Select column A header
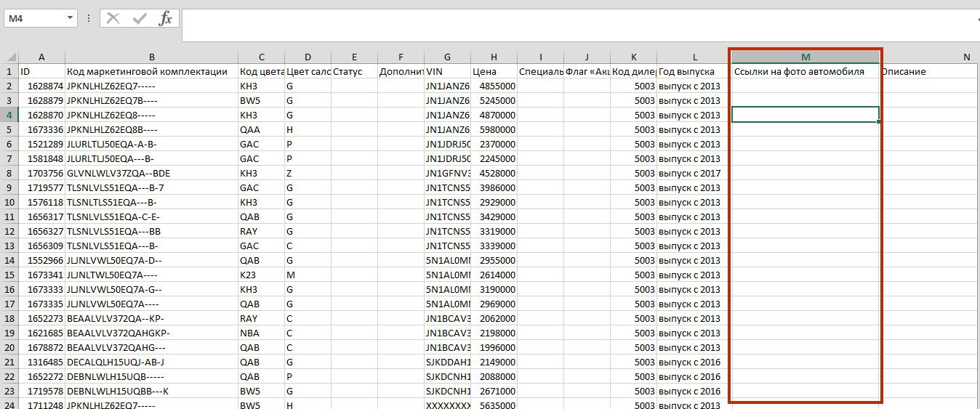 click(41, 57)
